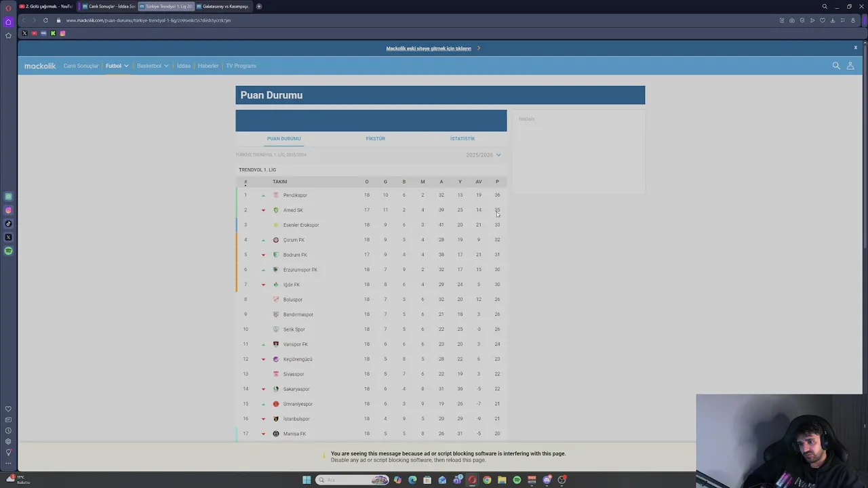
Task: Open the Erzurumspor FK team link
Action: [300, 270]
